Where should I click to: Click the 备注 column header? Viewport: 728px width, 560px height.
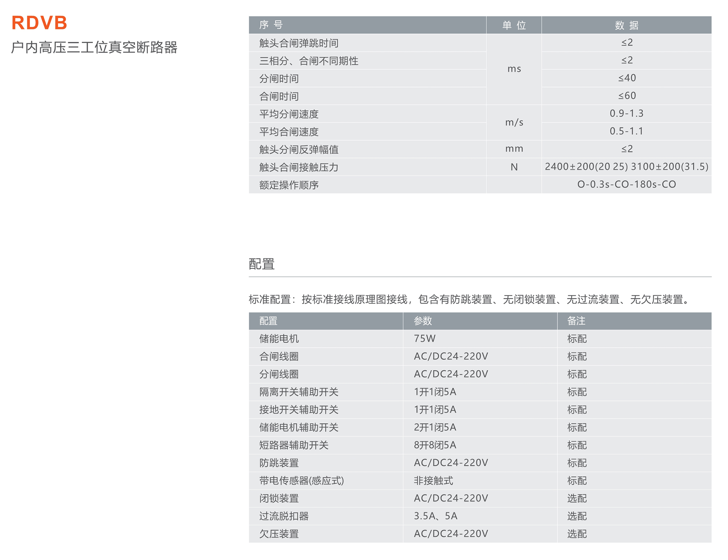click(576, 321)
